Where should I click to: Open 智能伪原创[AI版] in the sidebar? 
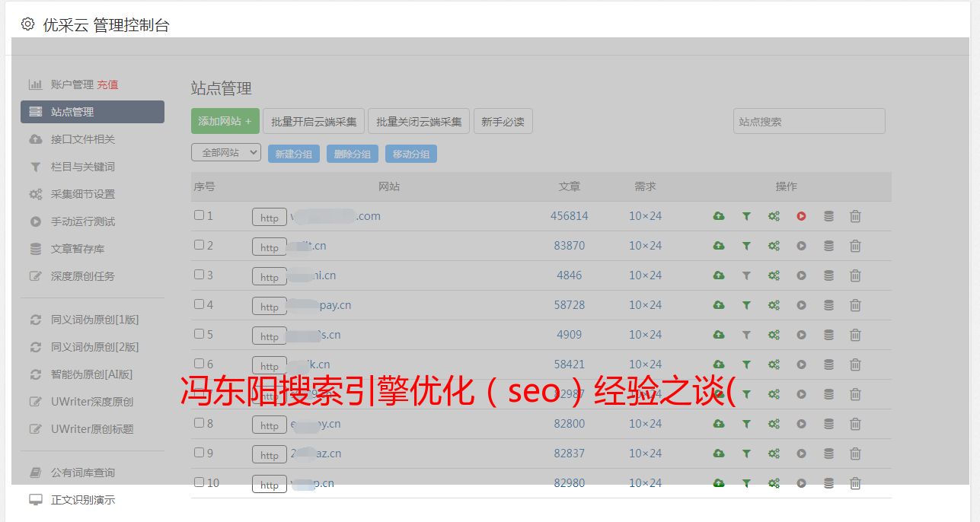coord(92,374)
